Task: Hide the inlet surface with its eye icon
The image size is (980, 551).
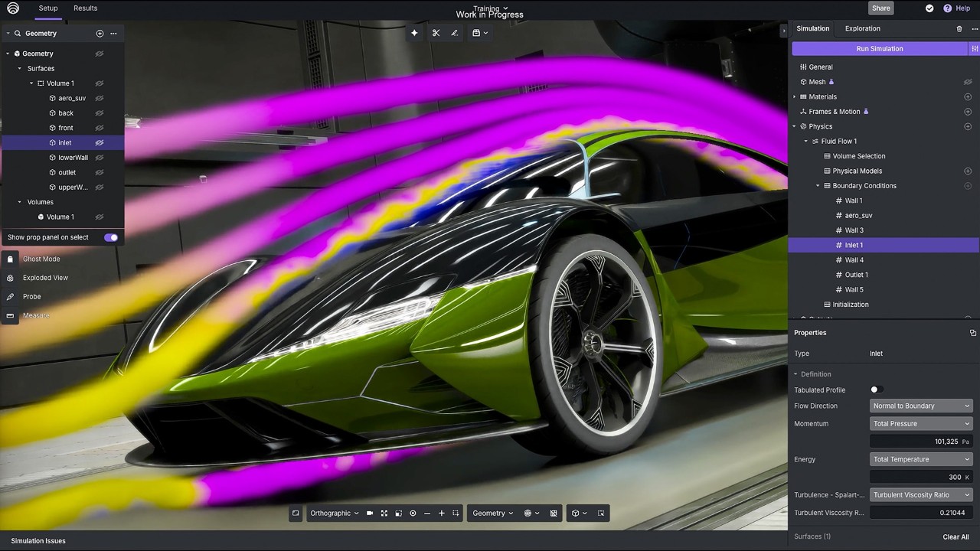Action: click(x=99, y=142)
